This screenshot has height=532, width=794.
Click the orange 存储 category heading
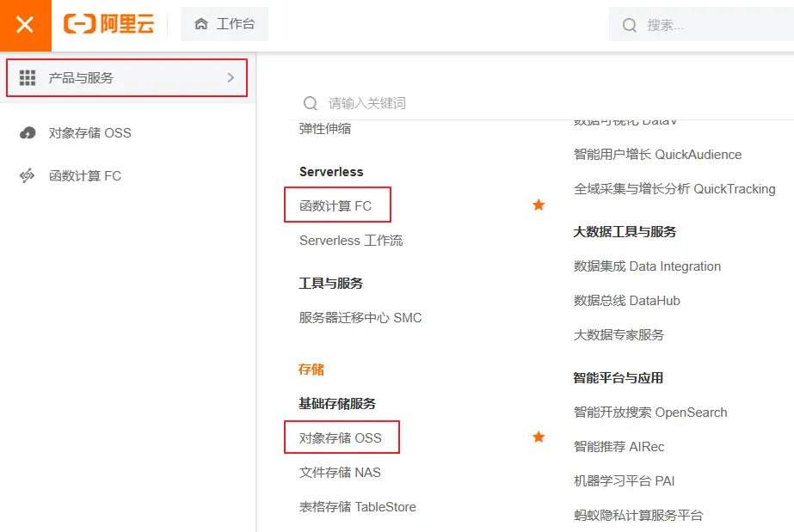pos(311,370)
